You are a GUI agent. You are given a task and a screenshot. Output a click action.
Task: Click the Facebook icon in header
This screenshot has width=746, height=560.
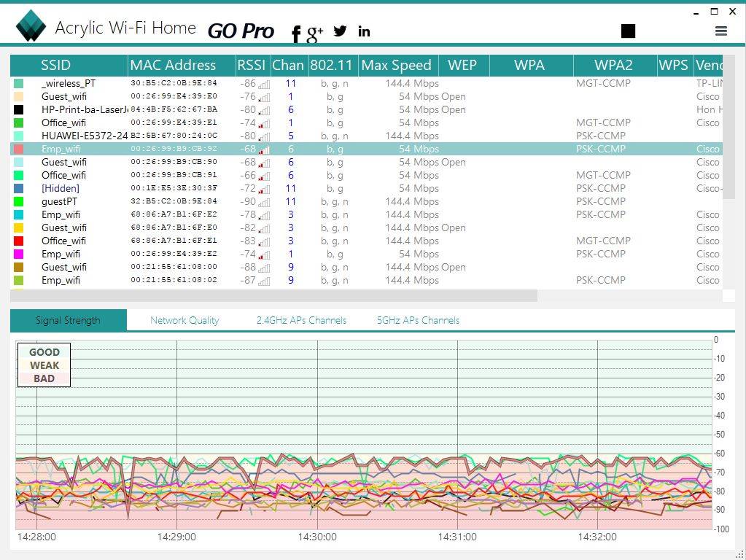(x=296, y=33)
